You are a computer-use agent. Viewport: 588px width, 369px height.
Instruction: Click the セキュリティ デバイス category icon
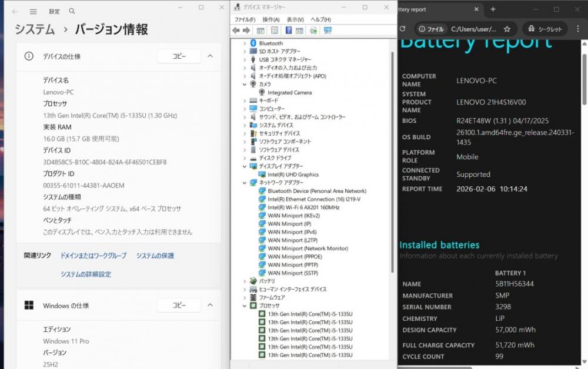(x=253, y=133)
